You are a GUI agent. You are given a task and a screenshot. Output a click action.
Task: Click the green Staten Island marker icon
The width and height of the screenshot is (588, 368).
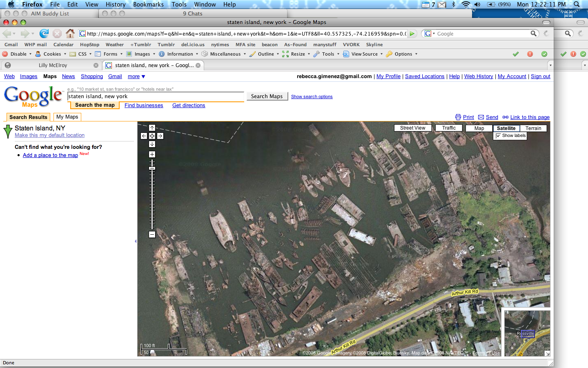8,132
